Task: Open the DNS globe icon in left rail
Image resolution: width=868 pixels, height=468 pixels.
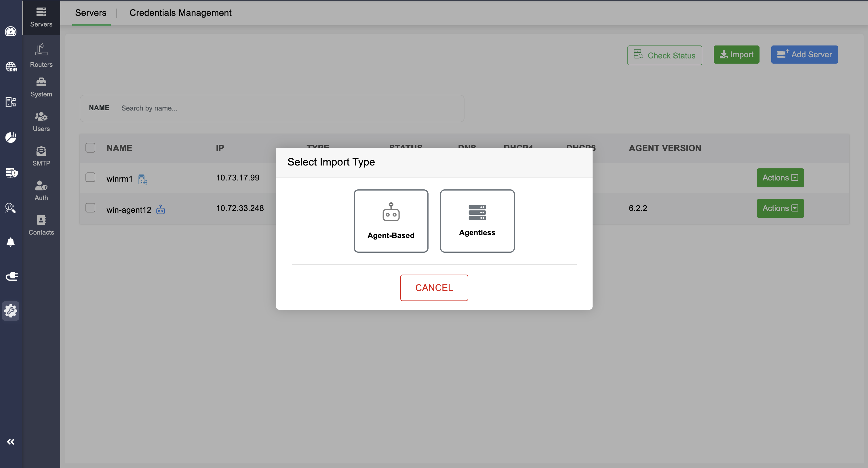Action: (x=11, y=67)
